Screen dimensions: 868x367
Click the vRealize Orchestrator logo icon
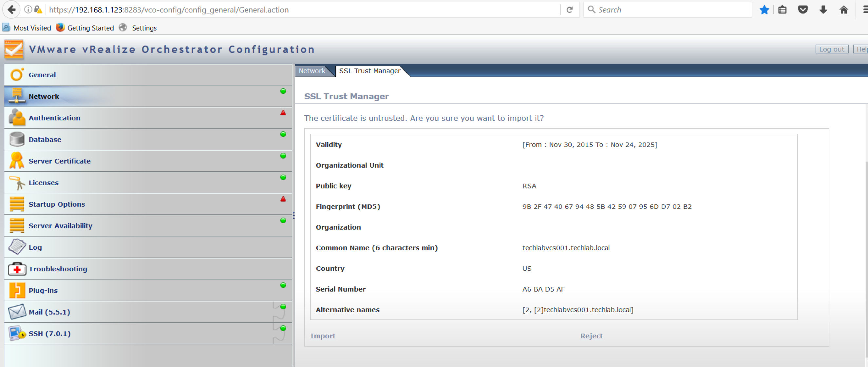[14, 49]
